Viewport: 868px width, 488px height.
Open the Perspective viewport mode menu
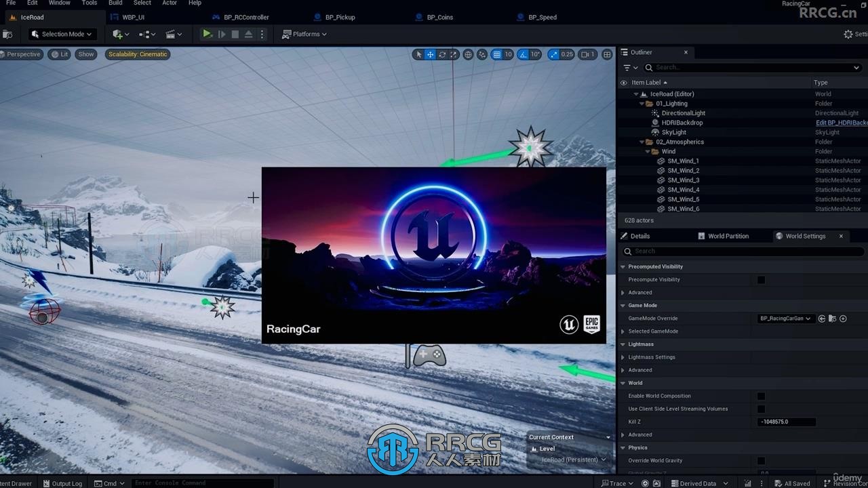click(21, 54)
